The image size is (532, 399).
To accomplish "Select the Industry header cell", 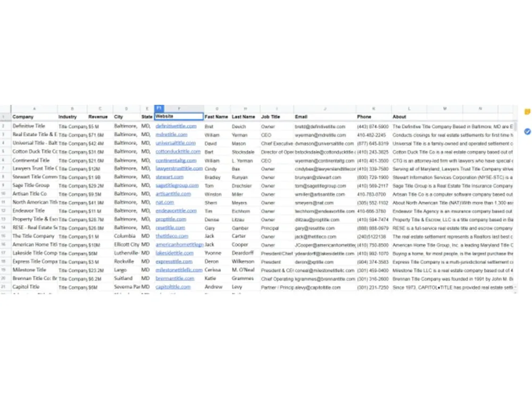I will (x=72, y=117).
